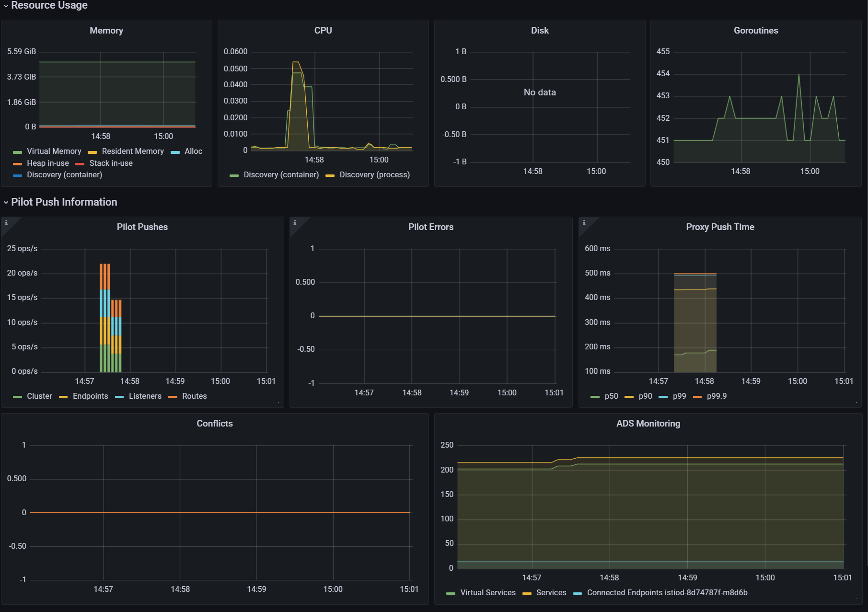The width and height of the screenshot is (868, 612).
Task: Collapse the Pilot Push Information row chevron
Action: click(6, 203)
